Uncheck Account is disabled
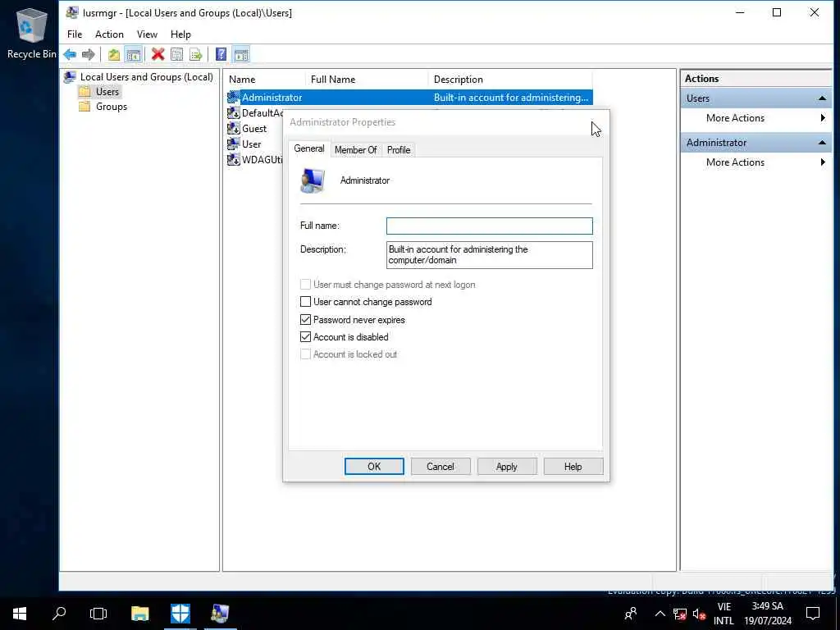The height and width of the screenshot is (630, 840). [x=305, y=336]
